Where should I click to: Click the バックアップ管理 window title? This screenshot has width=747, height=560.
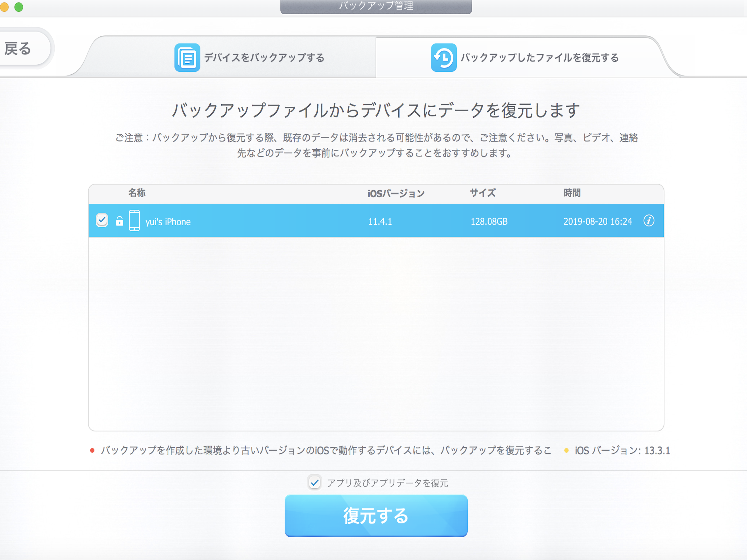pos(376,6)
